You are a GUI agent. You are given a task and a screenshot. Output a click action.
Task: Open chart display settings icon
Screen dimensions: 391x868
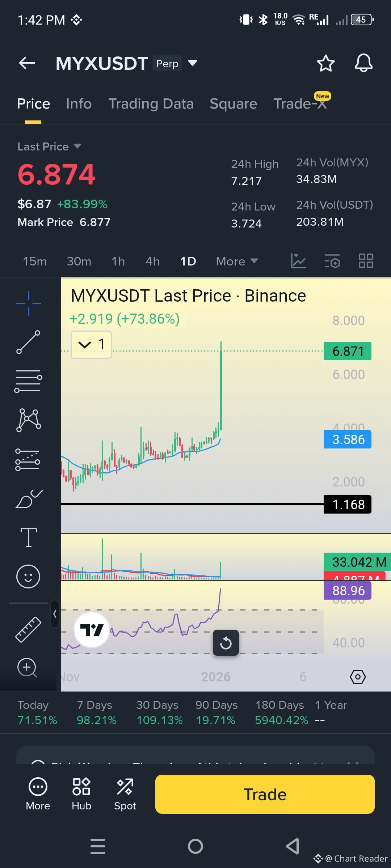click(x=332, y=261)
